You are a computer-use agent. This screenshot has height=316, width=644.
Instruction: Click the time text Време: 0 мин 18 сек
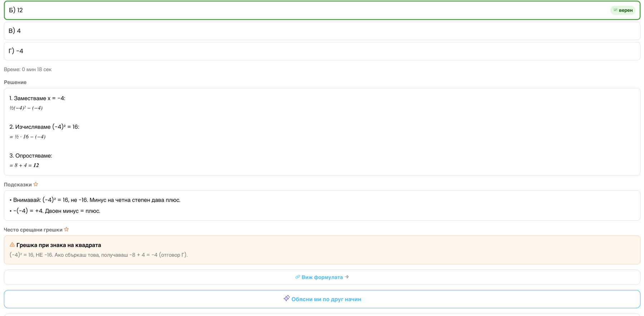tap(28, 69)
